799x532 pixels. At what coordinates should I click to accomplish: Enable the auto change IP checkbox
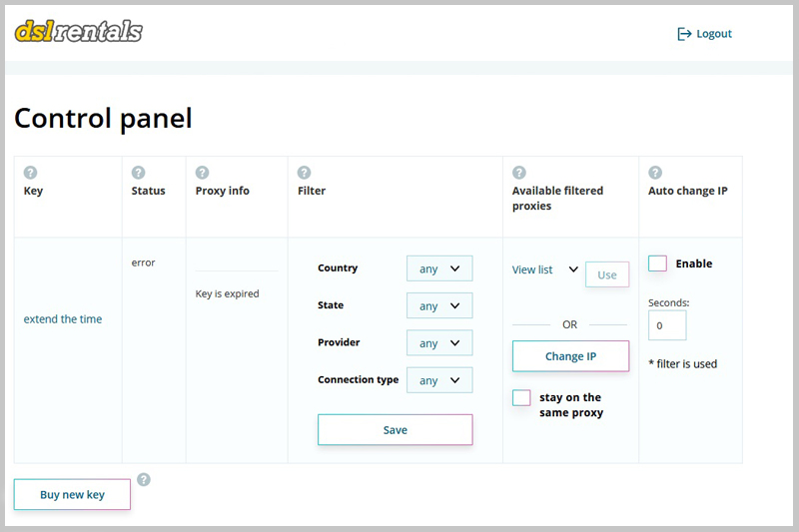[x=657, y=264]
